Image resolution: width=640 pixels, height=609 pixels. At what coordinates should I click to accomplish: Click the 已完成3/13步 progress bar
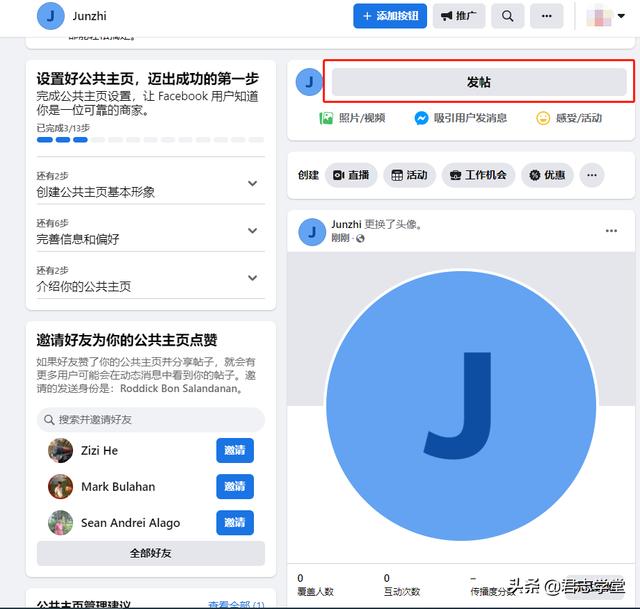[x=151, y=140]
